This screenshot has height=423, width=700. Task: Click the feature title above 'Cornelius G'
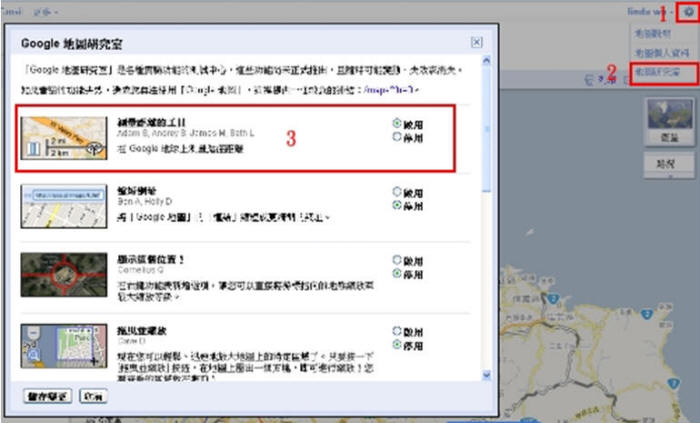tap(150, 259)
